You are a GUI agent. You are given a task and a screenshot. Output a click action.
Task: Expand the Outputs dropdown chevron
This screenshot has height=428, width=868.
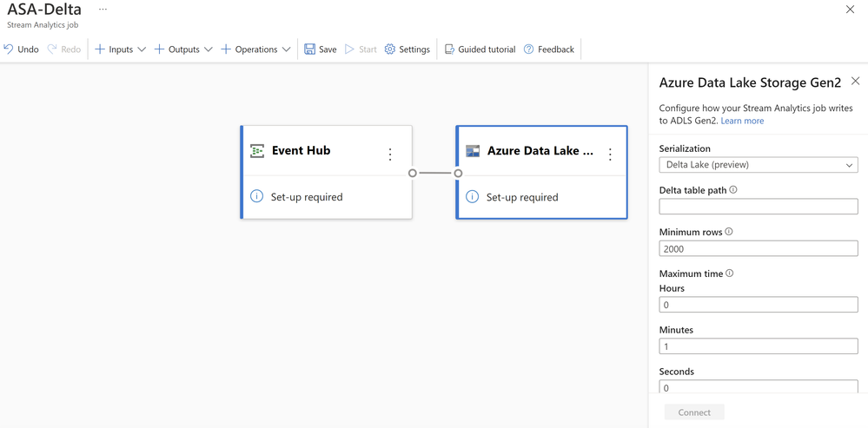pos(209,49)
